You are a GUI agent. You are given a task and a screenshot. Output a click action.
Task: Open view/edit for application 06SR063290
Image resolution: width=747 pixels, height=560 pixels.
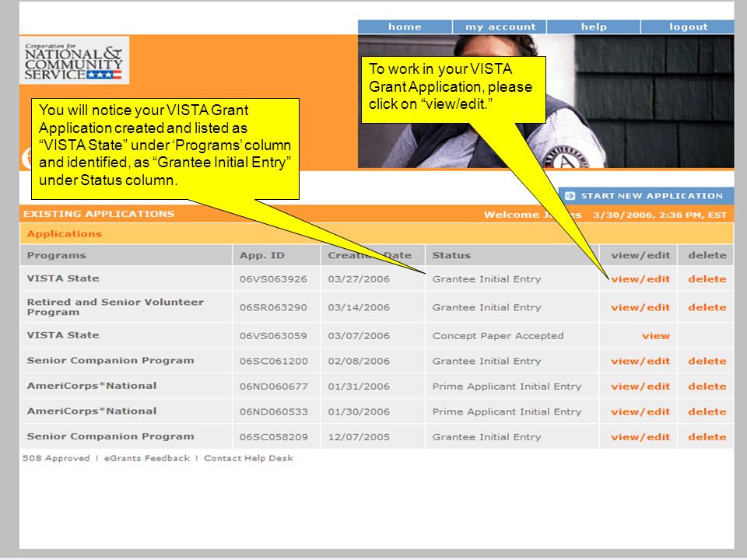[640, 307]
